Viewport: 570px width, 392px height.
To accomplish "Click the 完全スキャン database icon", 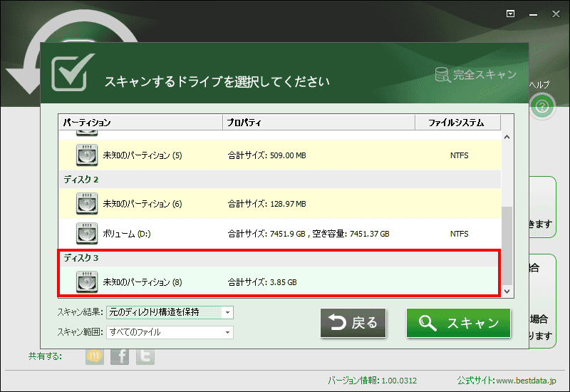I will [x=442, y=75].
